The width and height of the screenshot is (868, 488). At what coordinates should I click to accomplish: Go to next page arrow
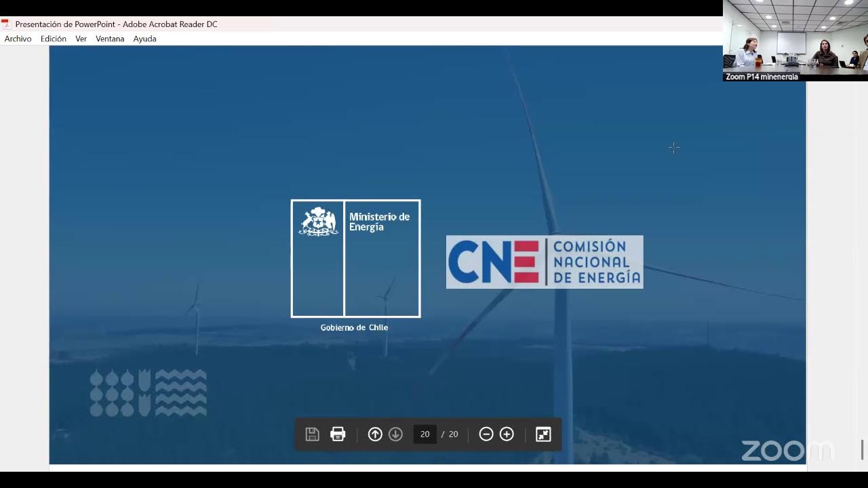coord(396,434)
